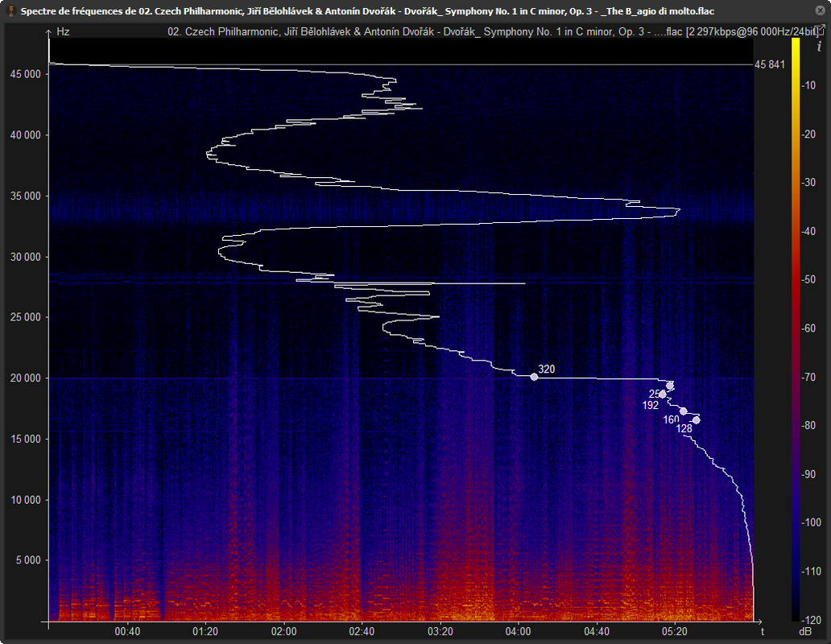Click the 5 000 Hz axis label
Image resolution: width=831 pixels, height=644 pixels.
coord(28,560)
